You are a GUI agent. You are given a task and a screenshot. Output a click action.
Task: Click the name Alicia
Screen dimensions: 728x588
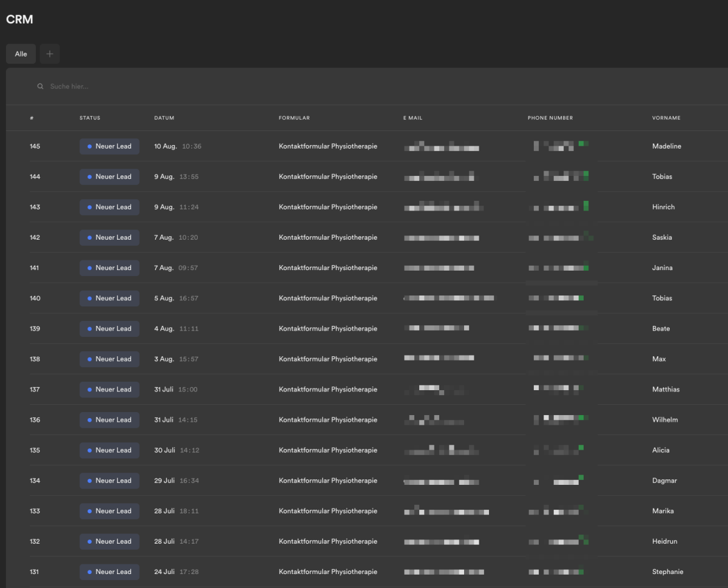tap(661, 450)
